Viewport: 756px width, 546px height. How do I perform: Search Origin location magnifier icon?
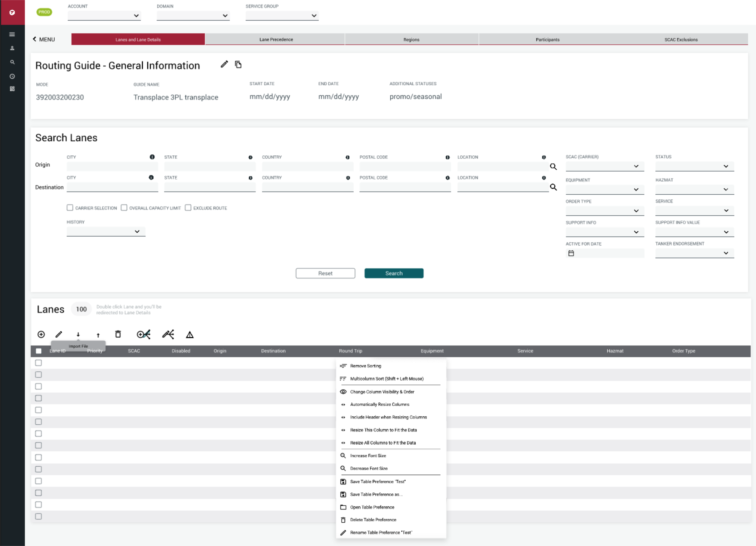click(553, 167)
